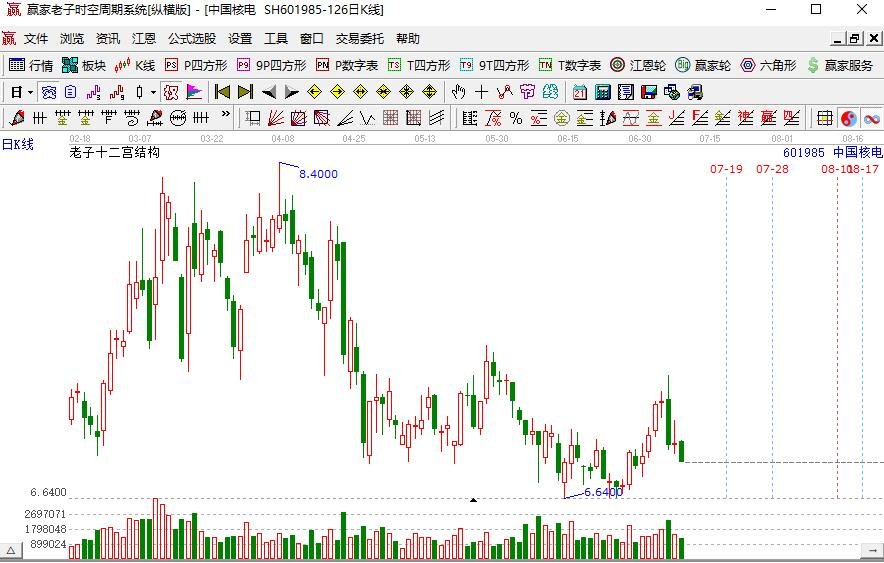Click the yellow diamond left-arrow icon
Image resolution: width=884 pixels, height=563 pixels.
[315, 92]
